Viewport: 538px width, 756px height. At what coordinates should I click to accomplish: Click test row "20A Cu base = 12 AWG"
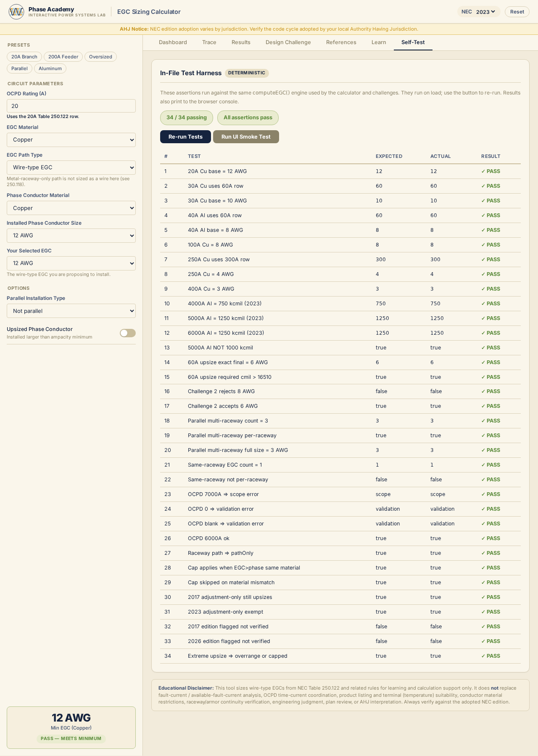(340, 171)
